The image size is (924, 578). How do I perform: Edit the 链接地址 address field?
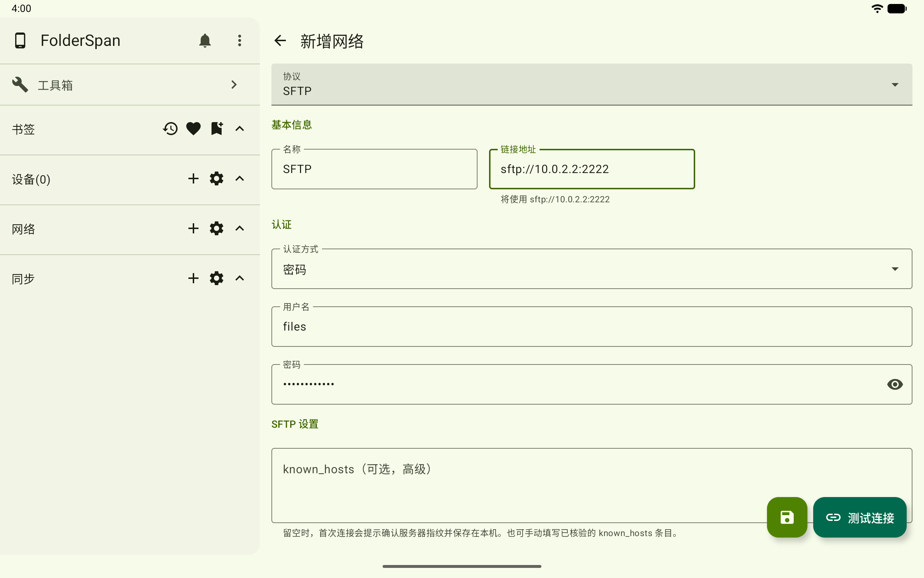592,169
